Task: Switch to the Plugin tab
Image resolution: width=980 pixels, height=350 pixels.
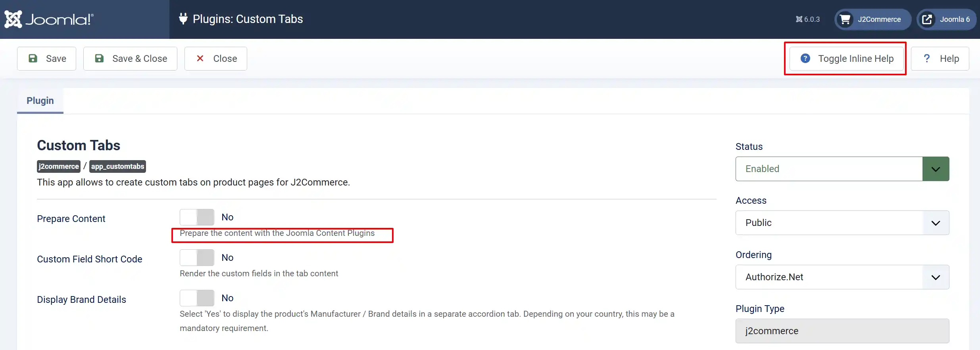Action: pyautogui.click(x=40, y=101)
